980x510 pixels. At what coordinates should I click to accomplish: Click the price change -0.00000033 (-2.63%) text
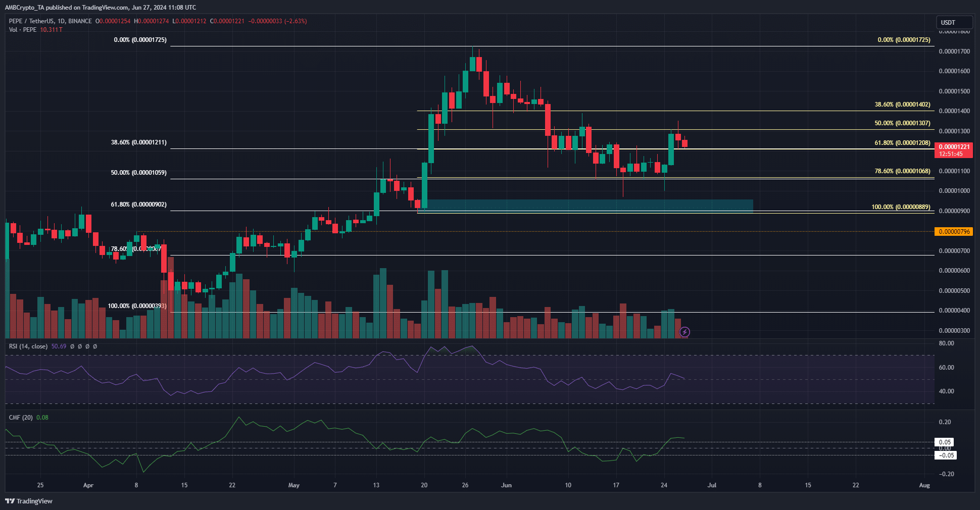click(277, 21)
